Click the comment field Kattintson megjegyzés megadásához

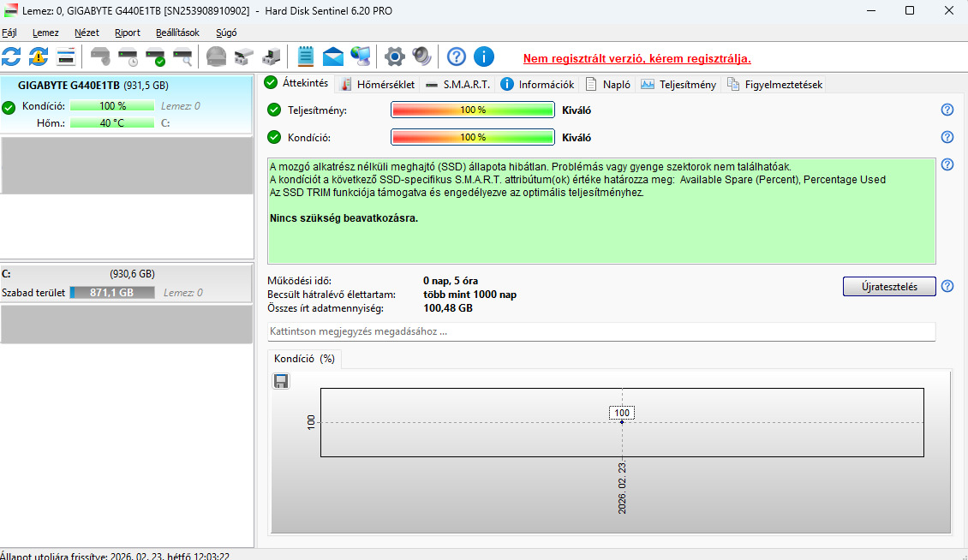point(601,331)
